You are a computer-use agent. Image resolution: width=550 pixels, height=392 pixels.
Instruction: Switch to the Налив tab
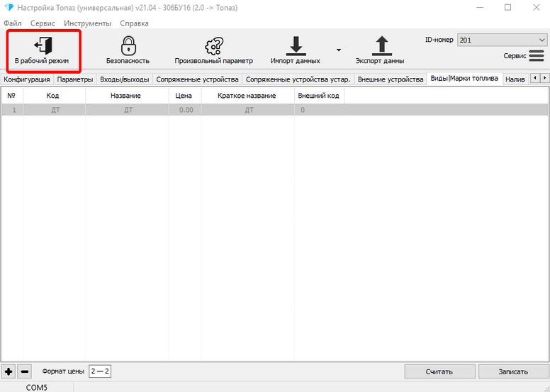pos(515,79)
